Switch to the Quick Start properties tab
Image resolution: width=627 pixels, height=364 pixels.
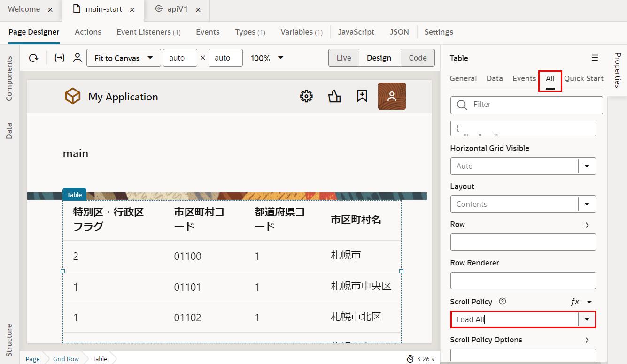pyautogui.click(x=583, y=78)
